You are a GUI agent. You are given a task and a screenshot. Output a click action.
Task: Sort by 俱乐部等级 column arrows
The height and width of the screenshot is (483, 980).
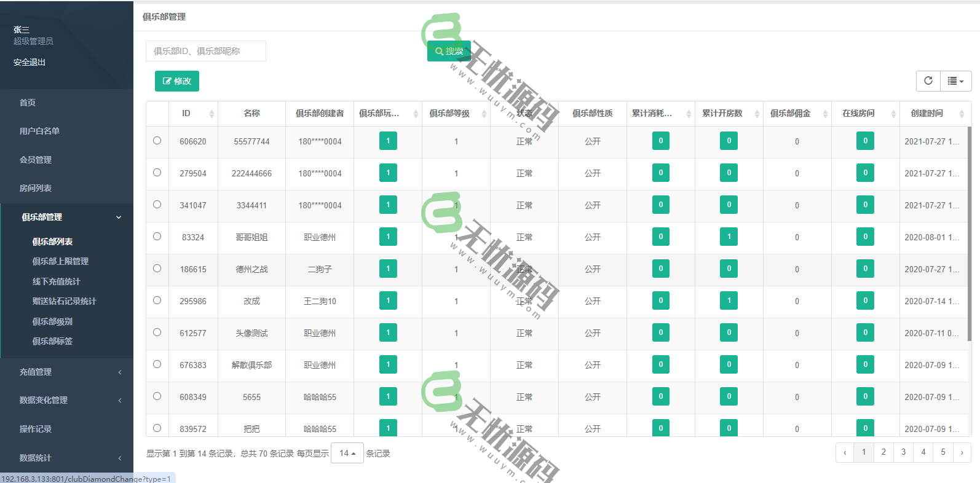point(484,114)
